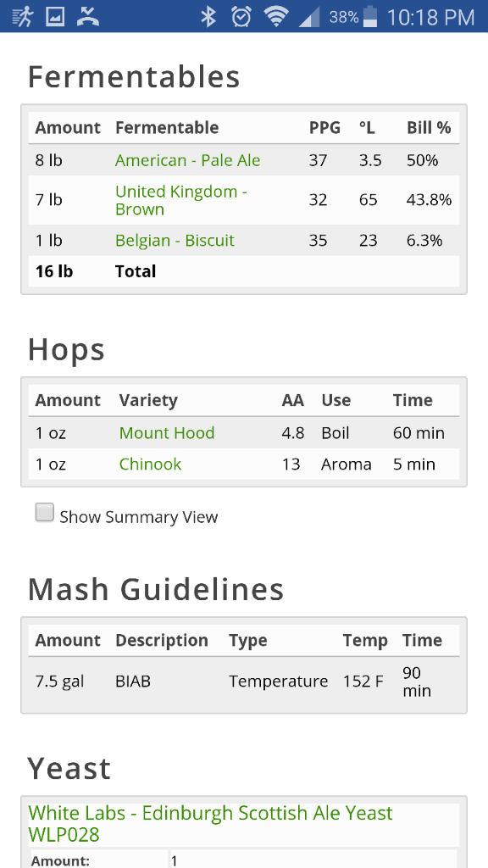The height and width of the screenshot is (868, 488).
Task: Tap the alarm clock status icon
Action: pyautogui.click(x=241, y=17)
